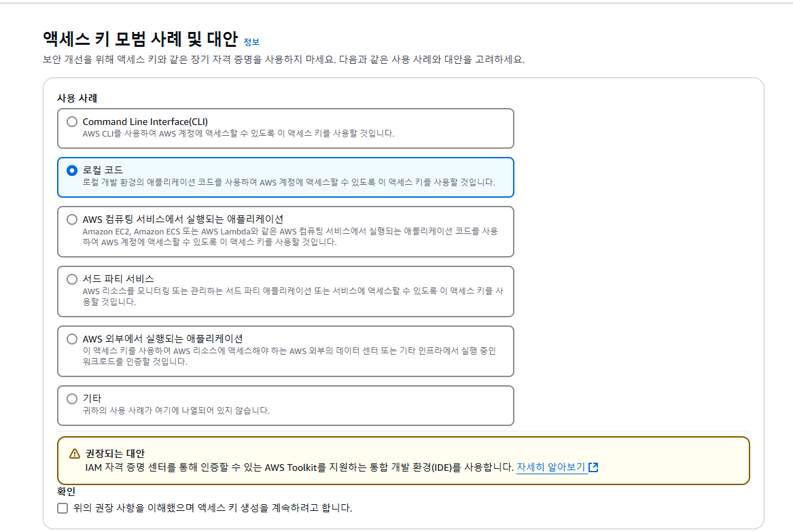Select the 서드 파티 서비스 radio button
Image resolution: width=793 pixels, height=532 pixels.
click(x=71, y=280)
